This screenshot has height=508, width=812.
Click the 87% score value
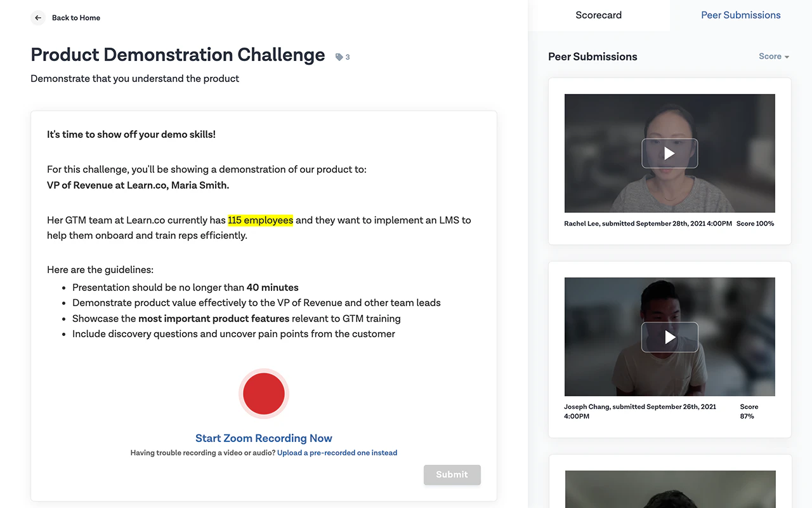[x=747, y=417]
